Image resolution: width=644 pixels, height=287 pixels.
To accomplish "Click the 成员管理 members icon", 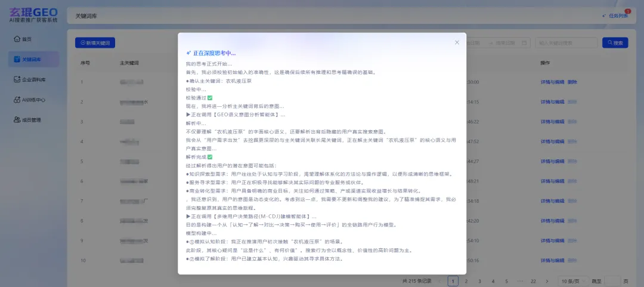I will (17, 120).
